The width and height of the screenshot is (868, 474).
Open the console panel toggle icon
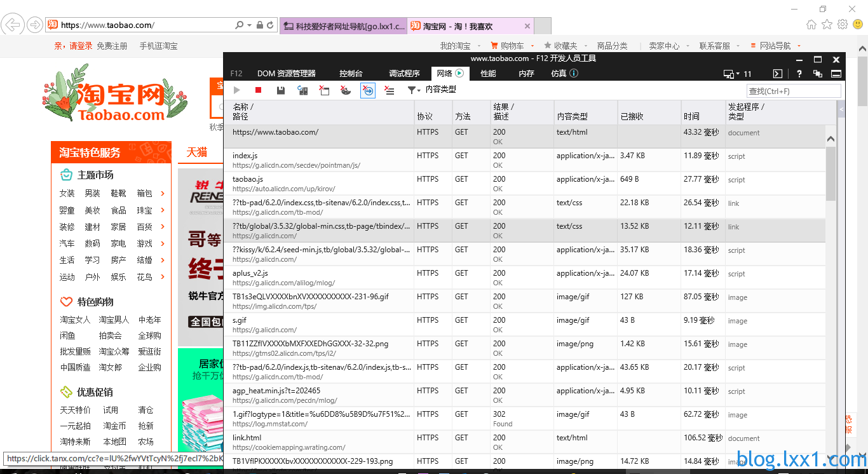pyautogui.click(x=777, y=74)
